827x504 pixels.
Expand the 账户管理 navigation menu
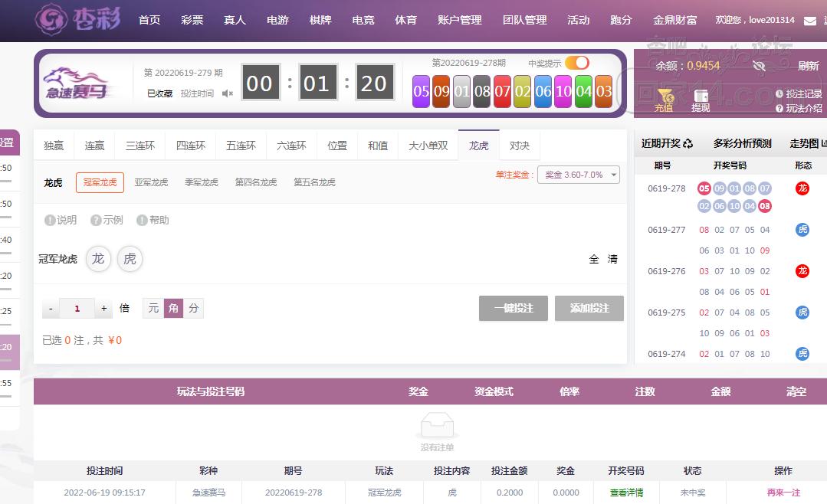(x=459, y=21)
